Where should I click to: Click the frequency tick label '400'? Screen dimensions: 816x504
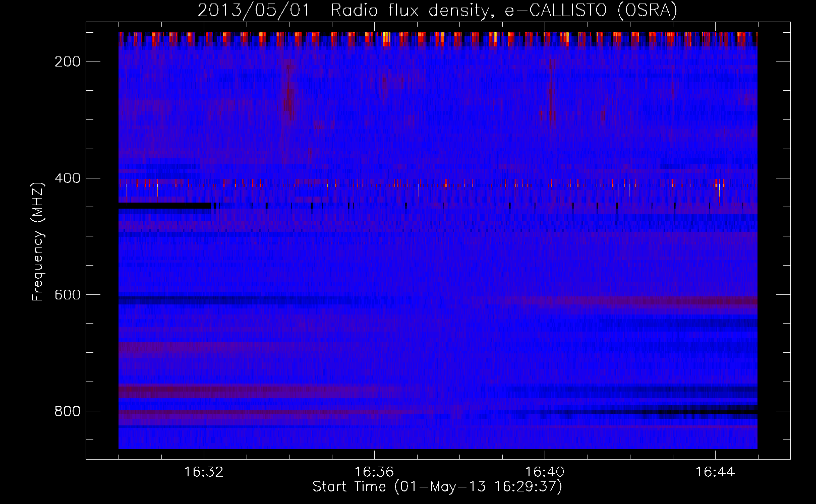(68, 178)
